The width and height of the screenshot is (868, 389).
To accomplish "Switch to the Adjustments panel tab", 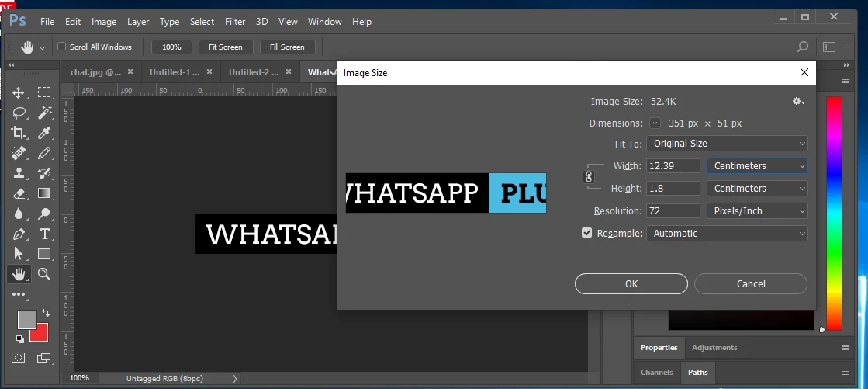I will pyautogui.click(x=714, y=347).
